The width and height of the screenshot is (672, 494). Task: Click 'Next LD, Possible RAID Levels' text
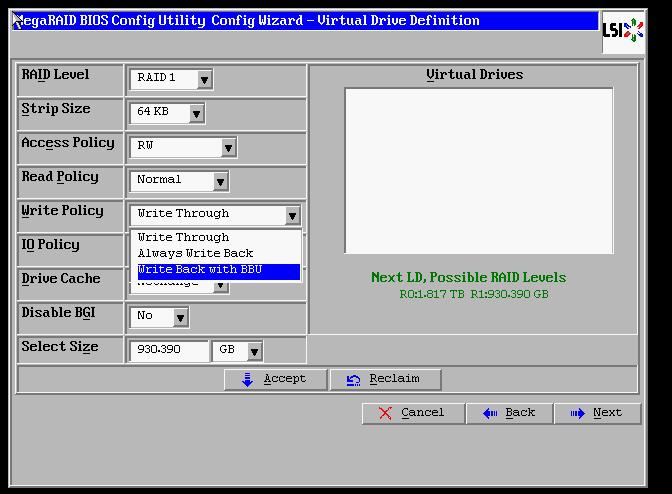pyautogui.click(x=468, y=278)
